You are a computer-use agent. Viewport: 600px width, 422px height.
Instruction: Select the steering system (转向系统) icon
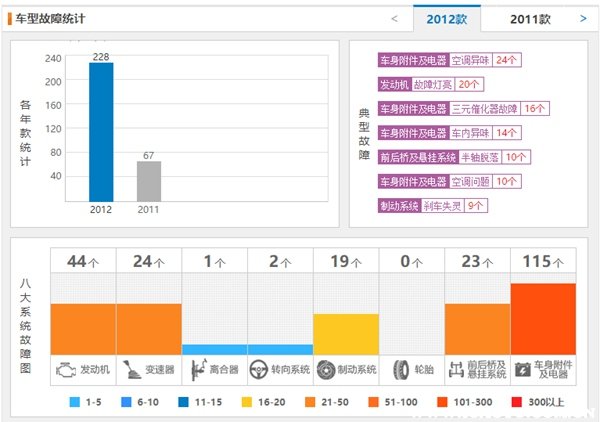click(260, 369)
